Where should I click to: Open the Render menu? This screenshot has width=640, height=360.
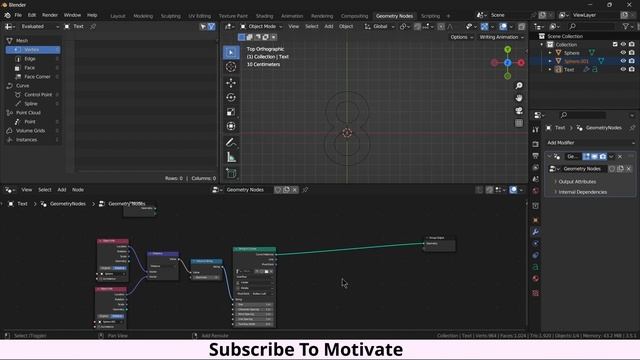click(x=50, y=15)
